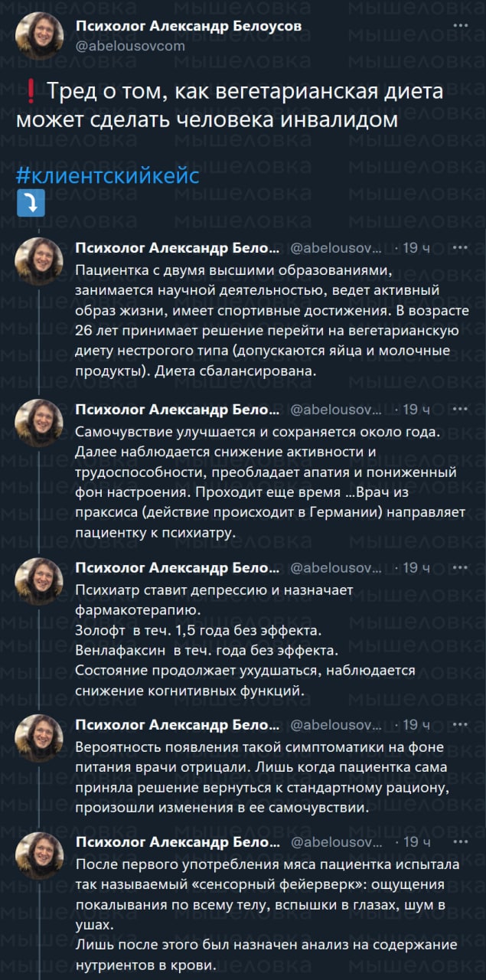
Task: Click the '19 ч' timestamp on the tweet starting 'Пациентка с двумя'
Action: (x=416, y=248)
